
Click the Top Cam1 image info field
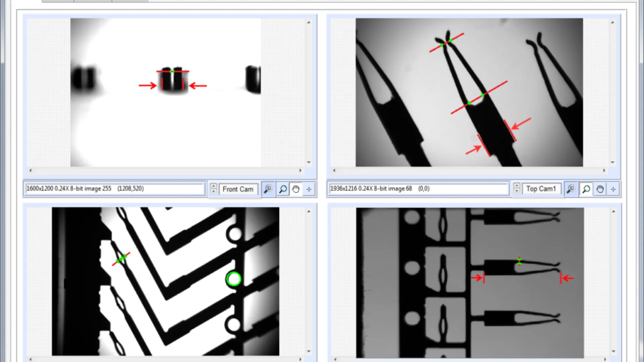pos(418,189)
